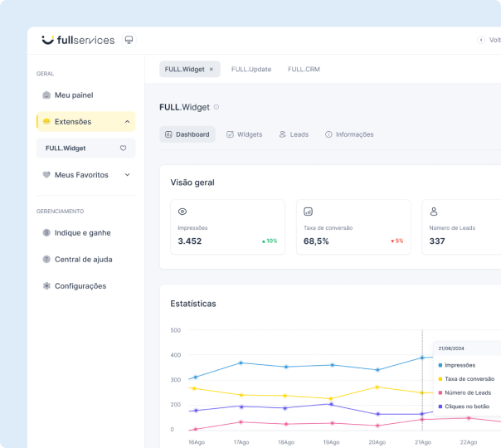Click the chart icon in the Taxa de conversão card
Screen dimensions: 501x448
[309, 212]
